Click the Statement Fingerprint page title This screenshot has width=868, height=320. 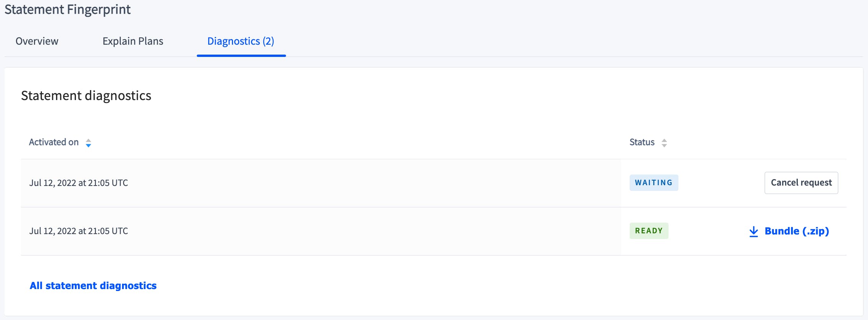pyautogui.click(x=68, y=10)
